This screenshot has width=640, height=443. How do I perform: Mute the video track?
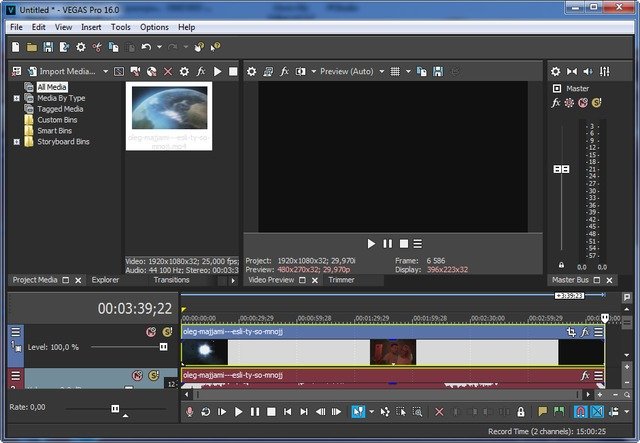tap(151, 331)
